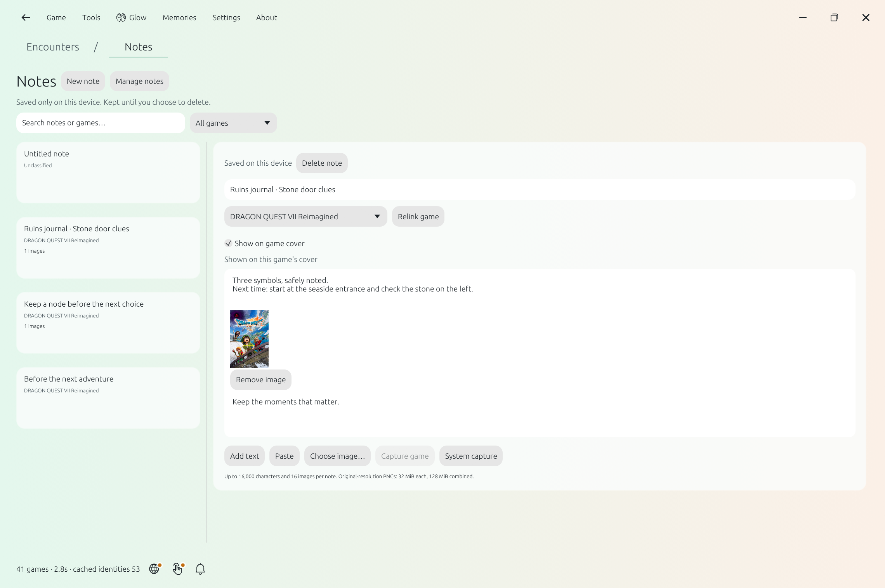Click the Paste button
Viewport: 885px width, 588px height.
click(x=285, y=456)
